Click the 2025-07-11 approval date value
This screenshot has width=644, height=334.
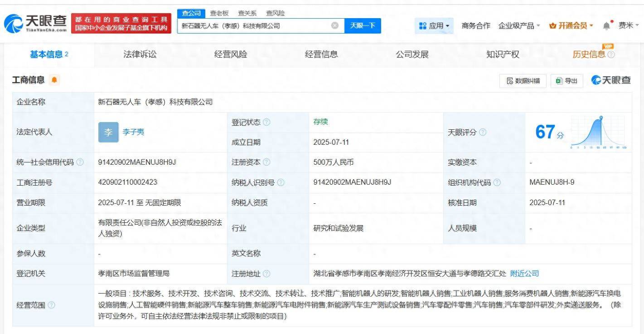click(547, 203)
